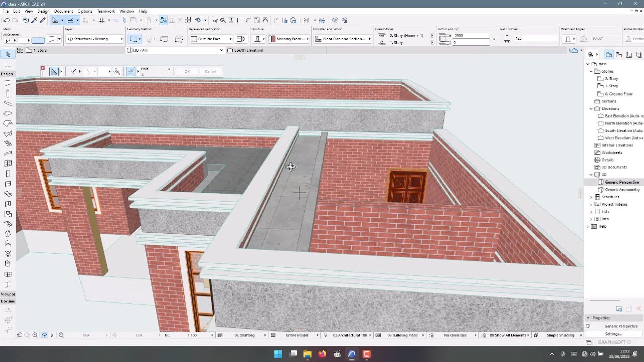Collapse the Elevations tree node

click(591, 108)
